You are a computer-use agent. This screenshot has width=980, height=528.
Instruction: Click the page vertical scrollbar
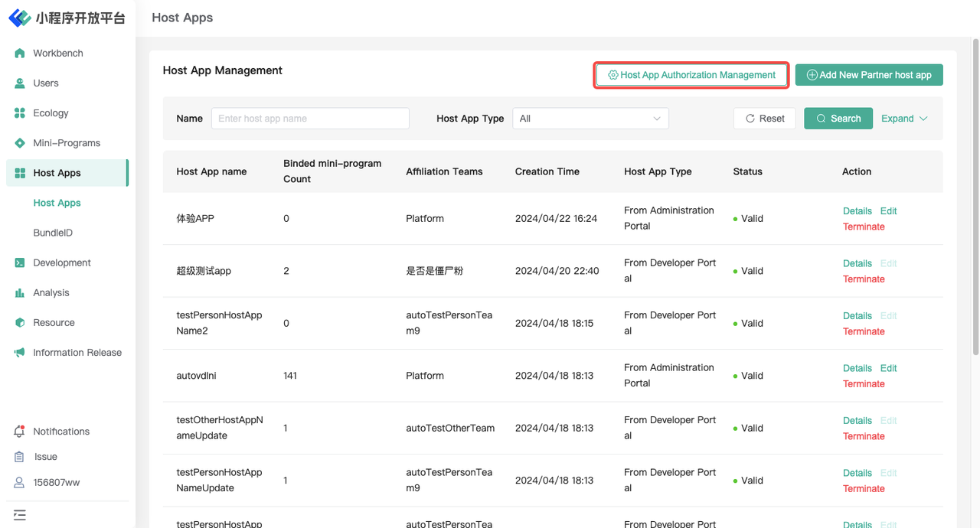[975, 197]
